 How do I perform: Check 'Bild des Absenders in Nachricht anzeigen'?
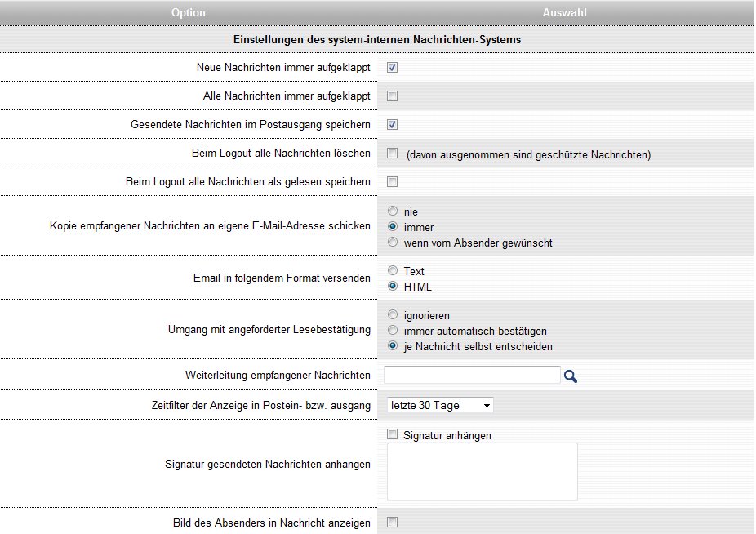pos(392,523)
